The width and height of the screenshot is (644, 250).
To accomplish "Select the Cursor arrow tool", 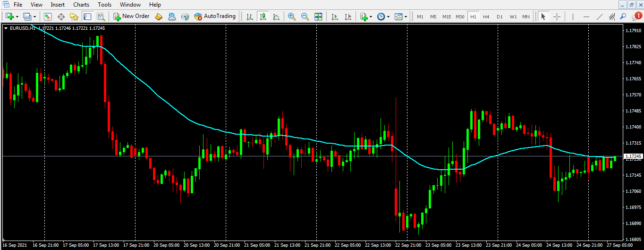I will pos(543,17).
